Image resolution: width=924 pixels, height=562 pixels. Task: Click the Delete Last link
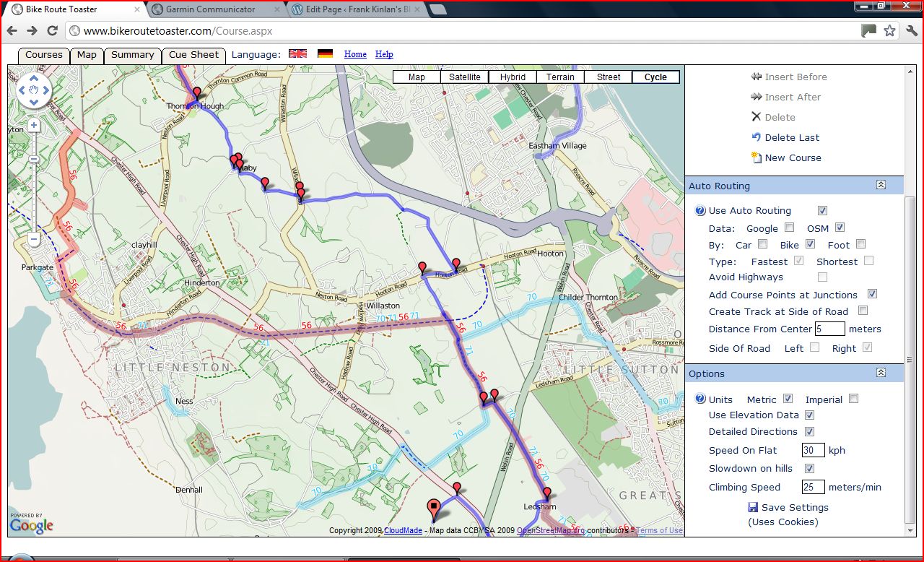pos(792,137)
